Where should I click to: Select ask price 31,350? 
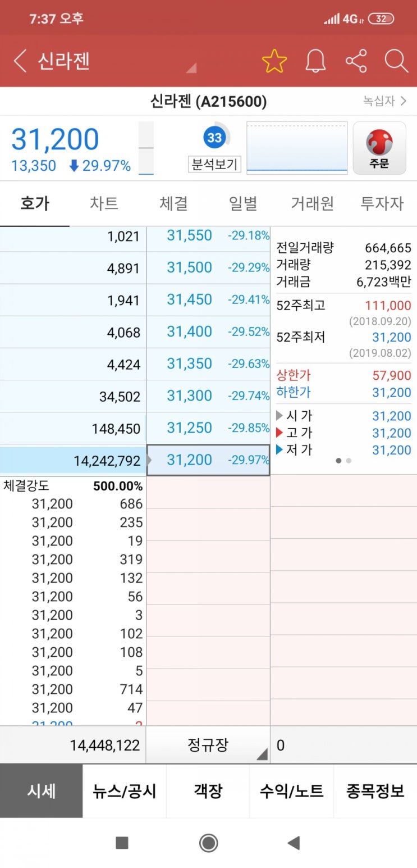tap(208, 364)
